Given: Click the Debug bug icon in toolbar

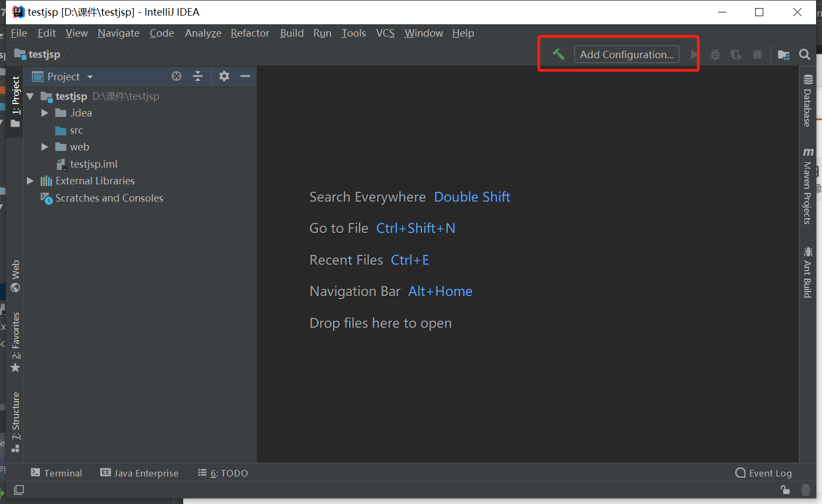Looking at the screenshot, I should click(715, 54).
